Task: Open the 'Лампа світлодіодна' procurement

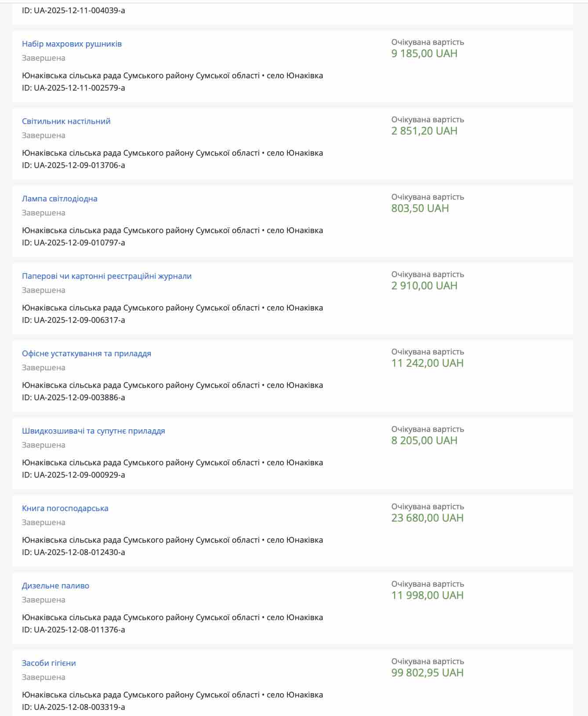Action: click(59, 199)
